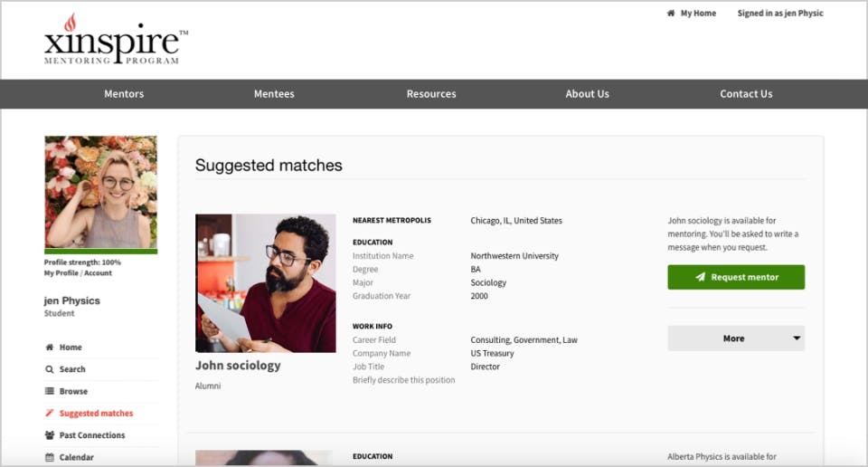Click the Past Connections people icon
The image size is (868, 467).
pyautogui.click(x=49, y=434)
